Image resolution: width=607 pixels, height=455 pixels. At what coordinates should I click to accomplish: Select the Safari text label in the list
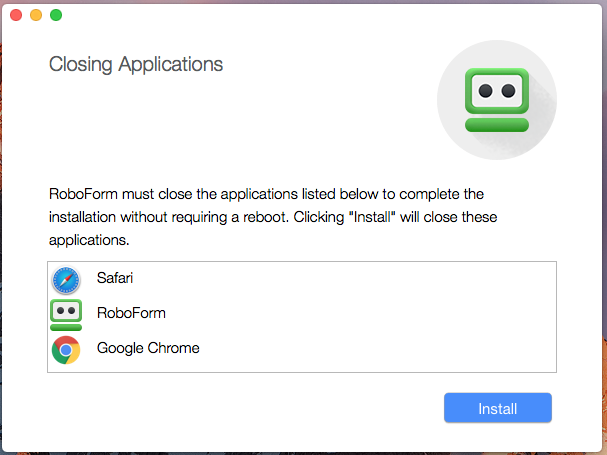click(x=115, y=278)
